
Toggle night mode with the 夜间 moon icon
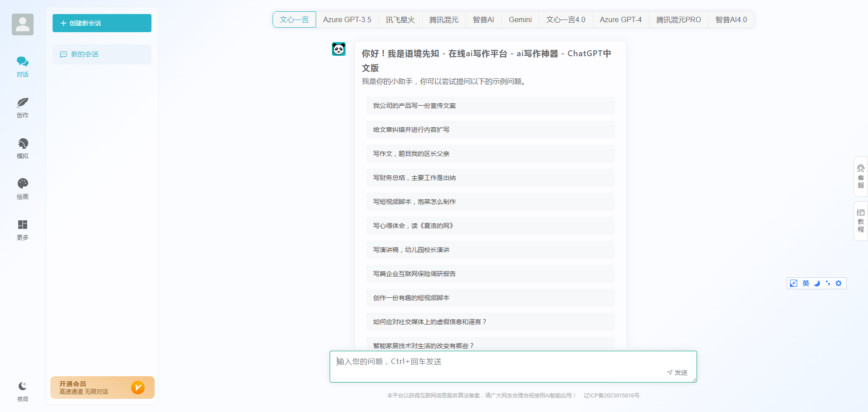(22, 386)
